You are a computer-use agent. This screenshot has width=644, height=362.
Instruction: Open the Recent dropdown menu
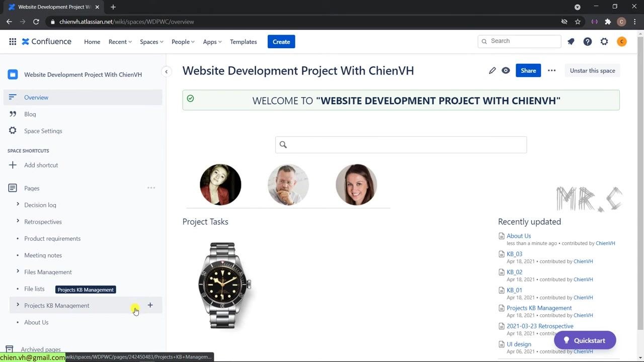coord(120,42)
